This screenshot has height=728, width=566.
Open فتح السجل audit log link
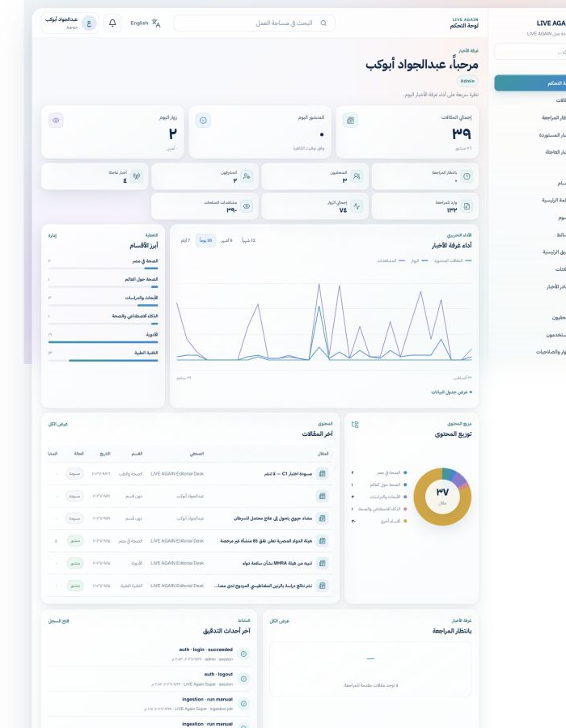pyautogui.click(x=58, y=620)
